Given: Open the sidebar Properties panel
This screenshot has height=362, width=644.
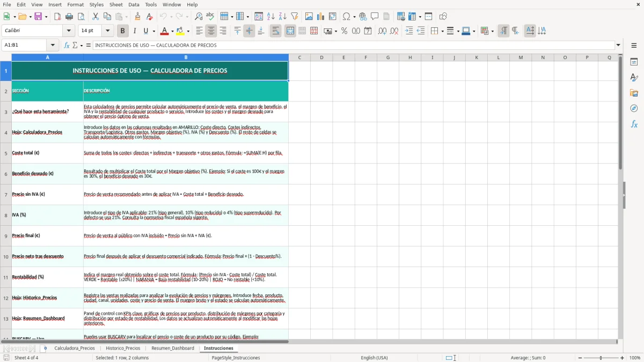Looking at the screenshot, I should (634, 62).
